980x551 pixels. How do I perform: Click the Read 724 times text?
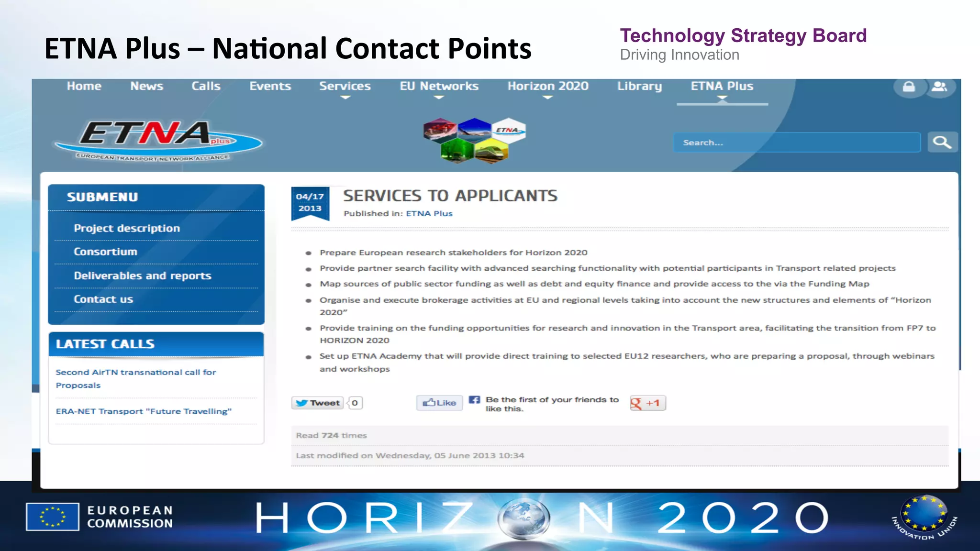[x=331, y=435]
